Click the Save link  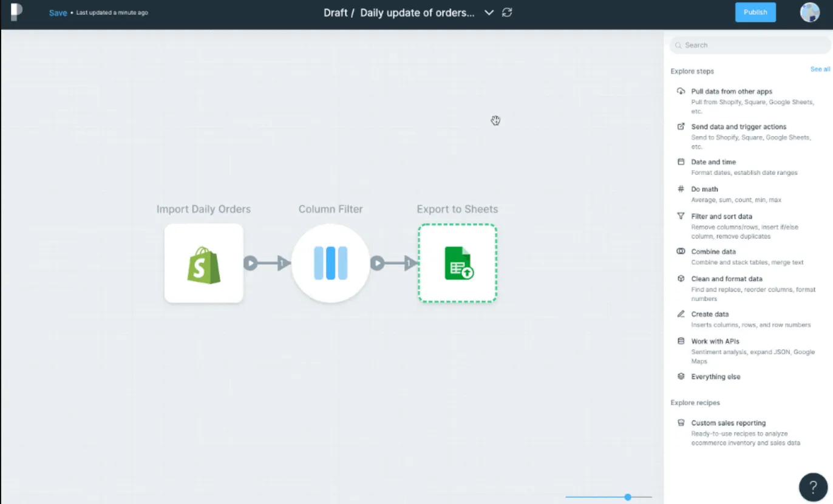click(x=58, y=13)
